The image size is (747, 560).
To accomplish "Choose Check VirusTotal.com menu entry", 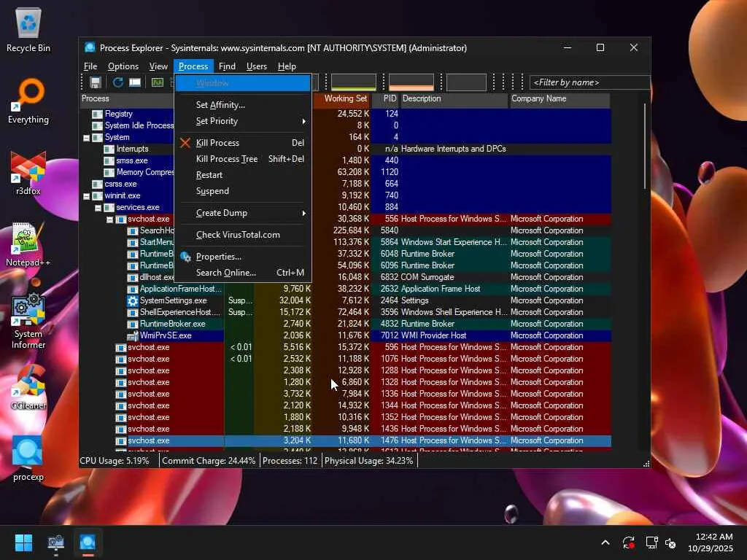I will click(x=243, y=235).
